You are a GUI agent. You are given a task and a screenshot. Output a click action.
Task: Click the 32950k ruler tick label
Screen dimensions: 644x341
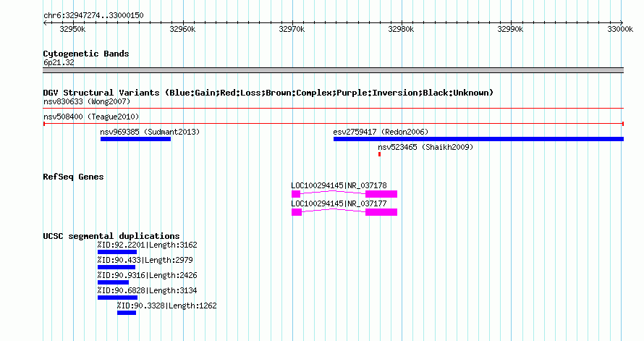tap(72, 29)
